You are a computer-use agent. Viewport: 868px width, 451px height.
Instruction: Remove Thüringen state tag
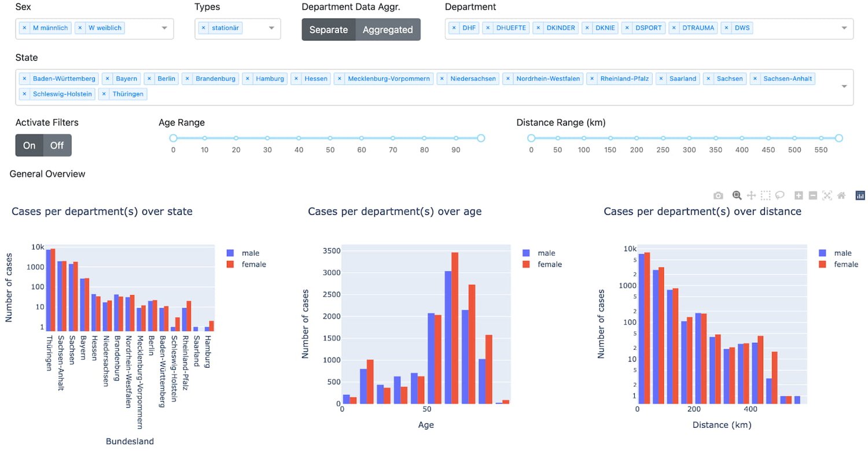(x=104, y=94)
